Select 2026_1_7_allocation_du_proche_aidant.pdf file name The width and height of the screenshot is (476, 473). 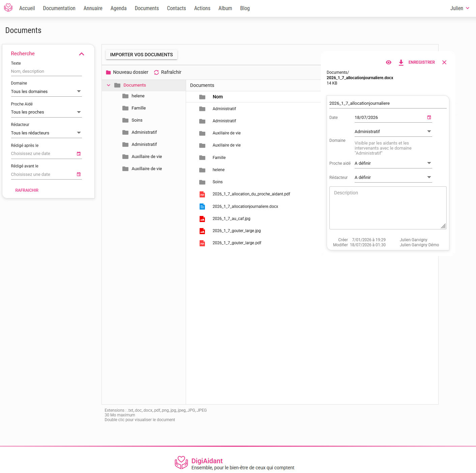[251, 194]
